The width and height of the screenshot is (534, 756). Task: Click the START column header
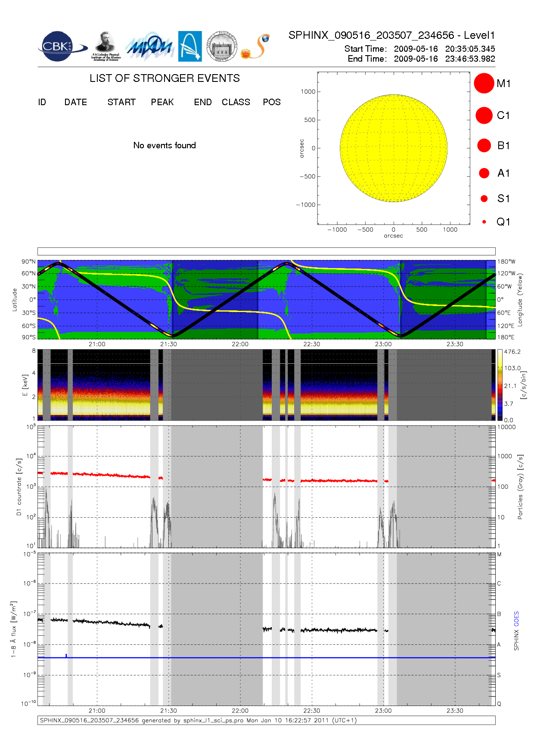click(121, 102)
